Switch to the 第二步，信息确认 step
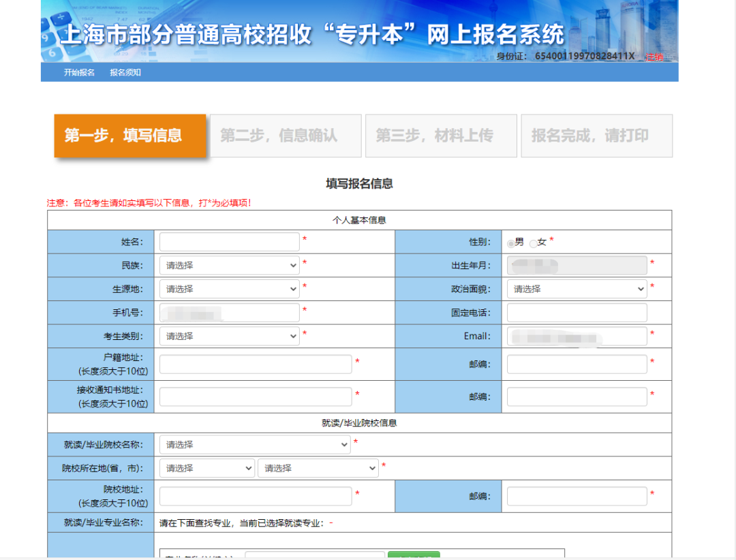This screenshot has width=736, height=560. [286, 136]
